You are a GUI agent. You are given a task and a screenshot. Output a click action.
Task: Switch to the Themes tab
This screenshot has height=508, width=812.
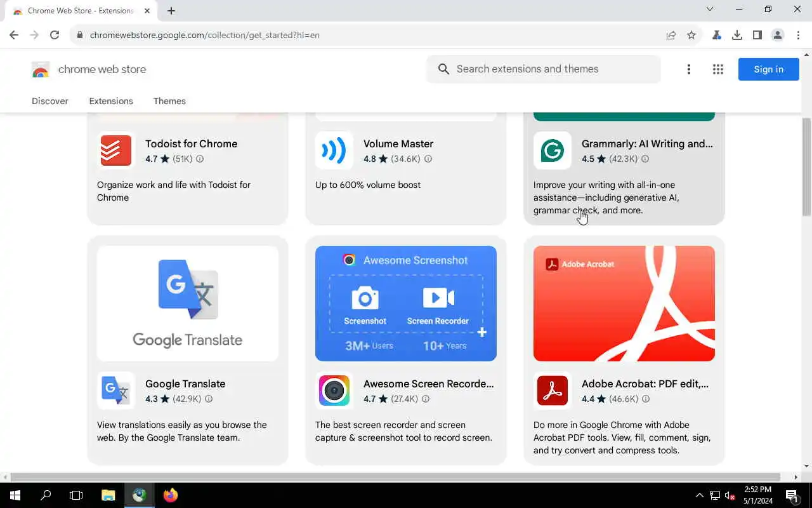tap(169, 101)
